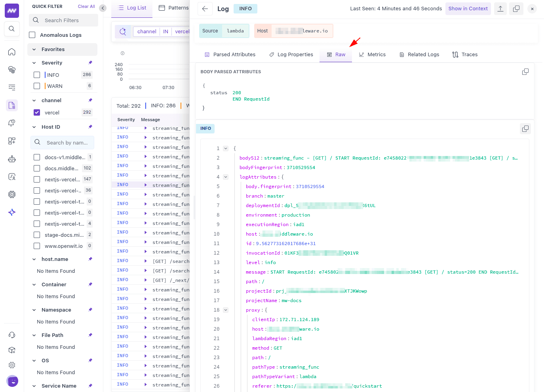544x392 pixels.
Task: Click the copy icon beside INFO badge
Action: click(525, 129)
